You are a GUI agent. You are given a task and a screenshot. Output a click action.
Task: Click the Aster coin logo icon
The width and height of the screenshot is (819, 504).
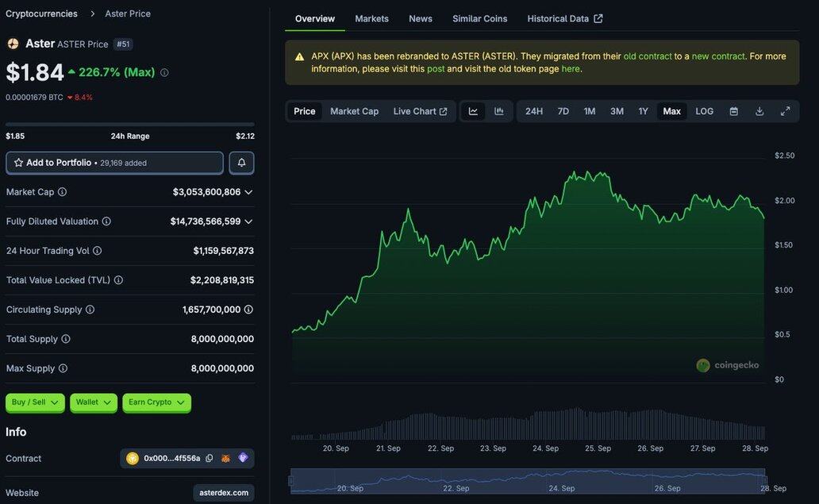[13, 44]
